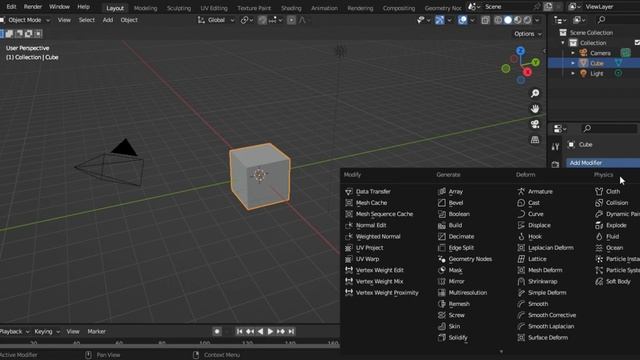The image size is (640, 360).
Task: Switch to solid viewport shading
Action: [508, 20]
